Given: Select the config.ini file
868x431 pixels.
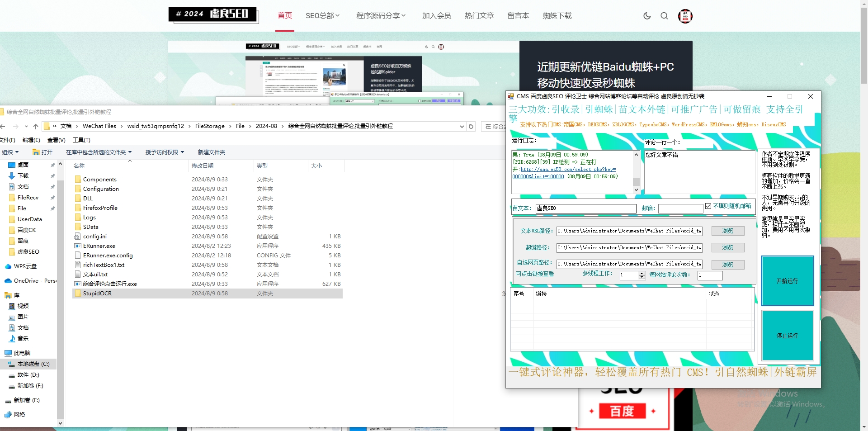Looking at the screenshot, I should tap(94, 237).
